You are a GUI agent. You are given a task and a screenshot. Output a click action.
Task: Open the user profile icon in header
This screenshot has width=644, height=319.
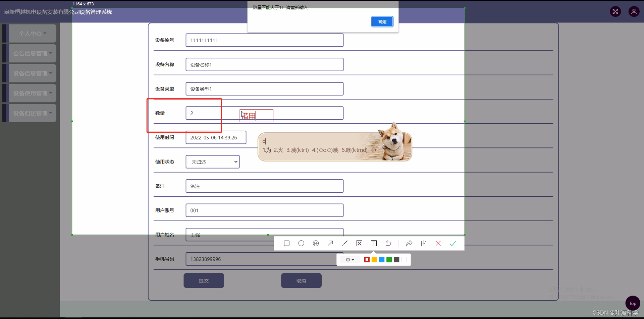634,11
